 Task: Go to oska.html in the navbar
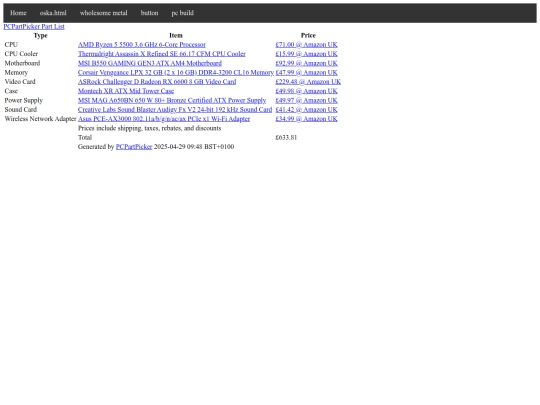tap(53, 13)
